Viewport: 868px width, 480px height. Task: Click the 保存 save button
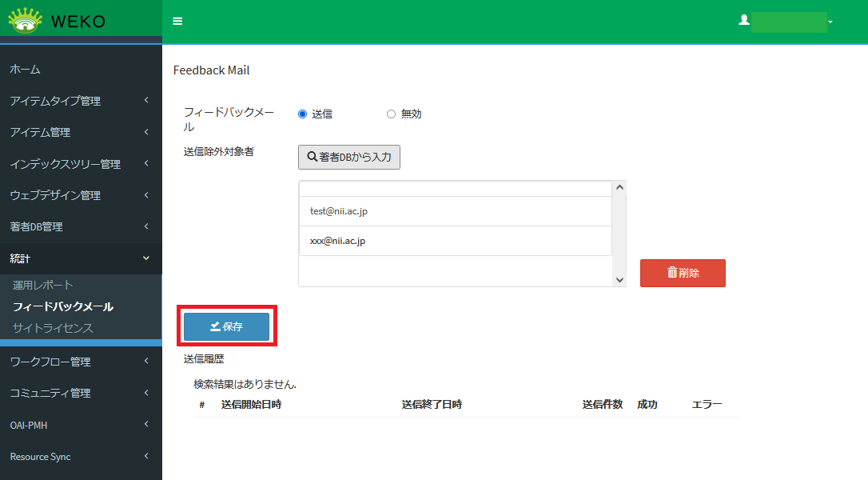click(226, 326)
